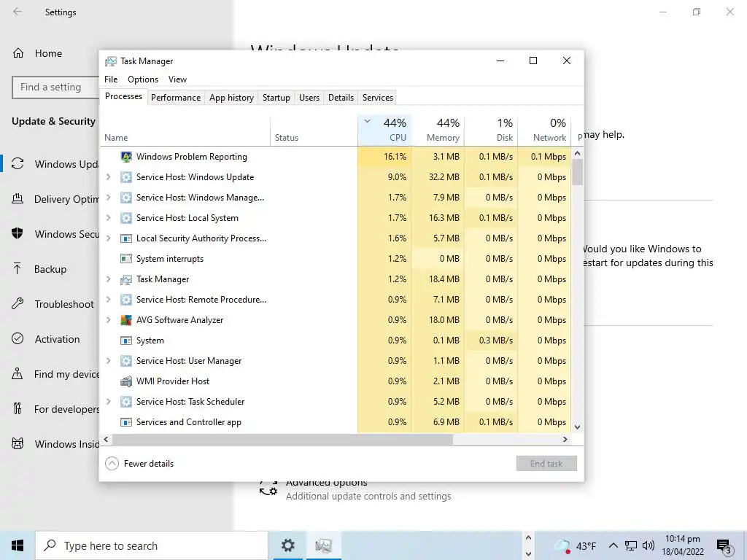The image size is (747, 560).
Task: Switch to the Performance tab
Action: (x=176, y=98)
